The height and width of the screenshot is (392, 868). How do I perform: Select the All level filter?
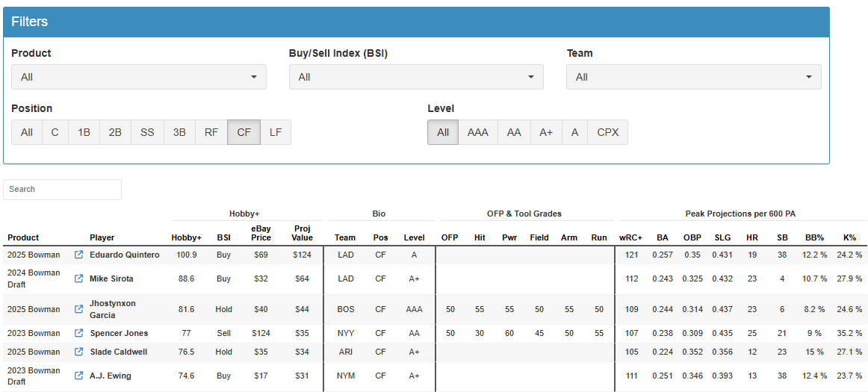[443, 132]
